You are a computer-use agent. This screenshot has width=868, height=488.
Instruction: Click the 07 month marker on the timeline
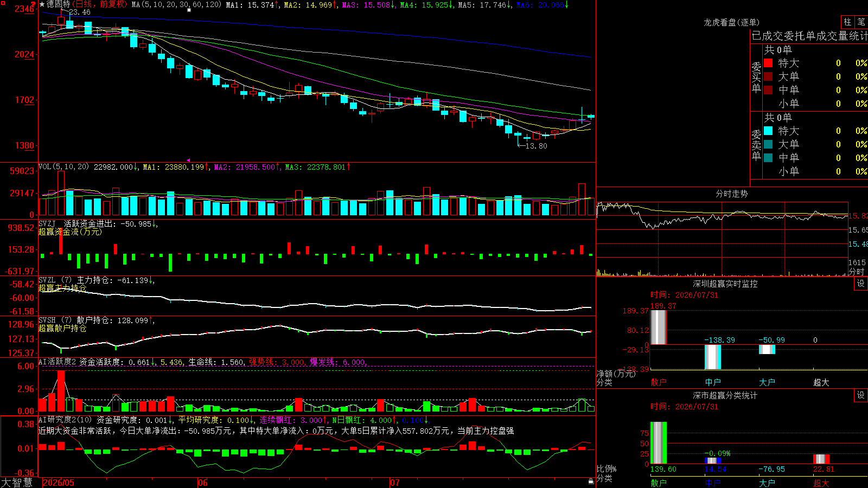[395, 483]
